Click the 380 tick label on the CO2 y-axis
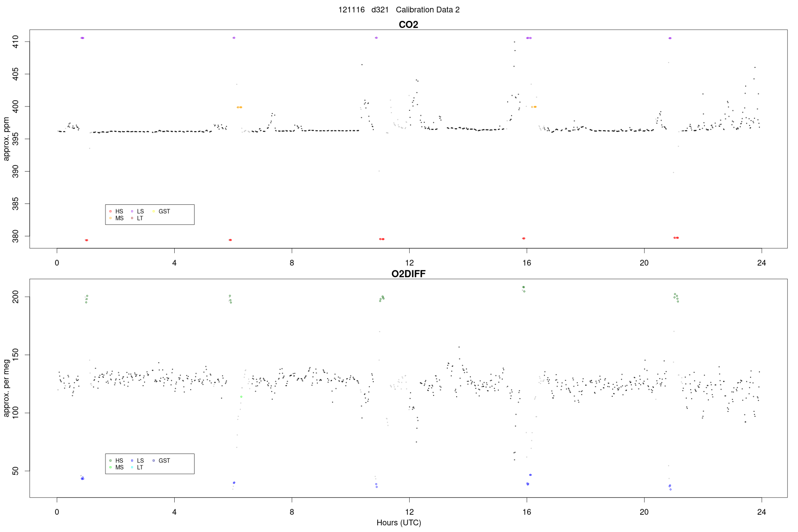Screen dimensions: 798x532 pyautogui.click(x=16, y=236)
